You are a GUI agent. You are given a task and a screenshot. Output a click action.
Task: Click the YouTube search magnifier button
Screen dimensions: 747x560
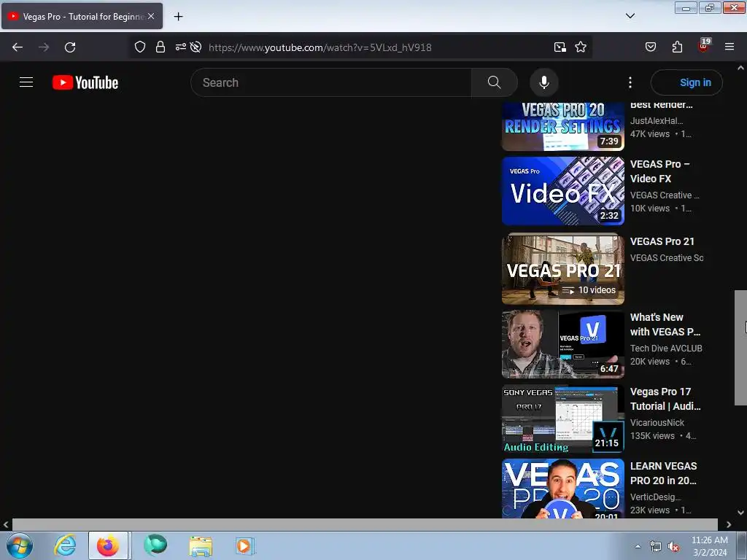[x=494, y=82]
